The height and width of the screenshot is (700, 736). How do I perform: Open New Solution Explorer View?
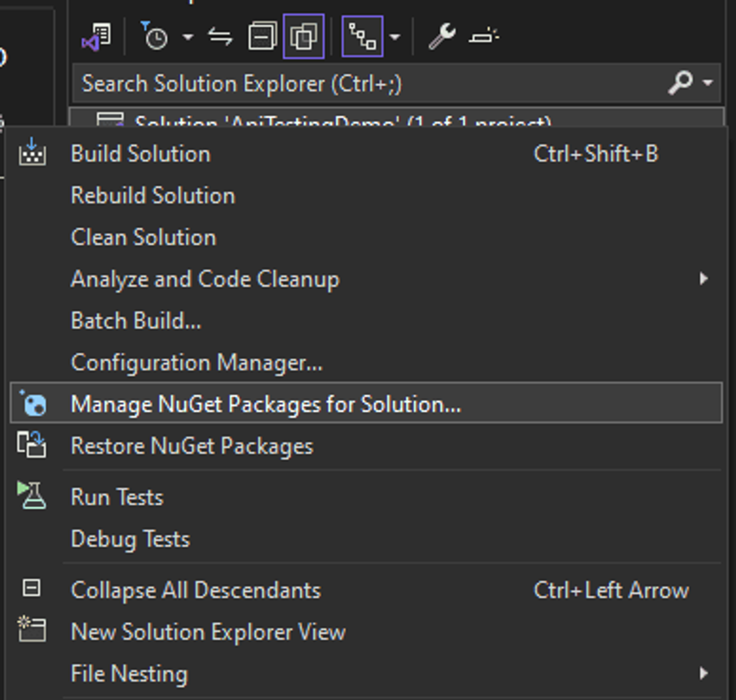tap(365, 632)
